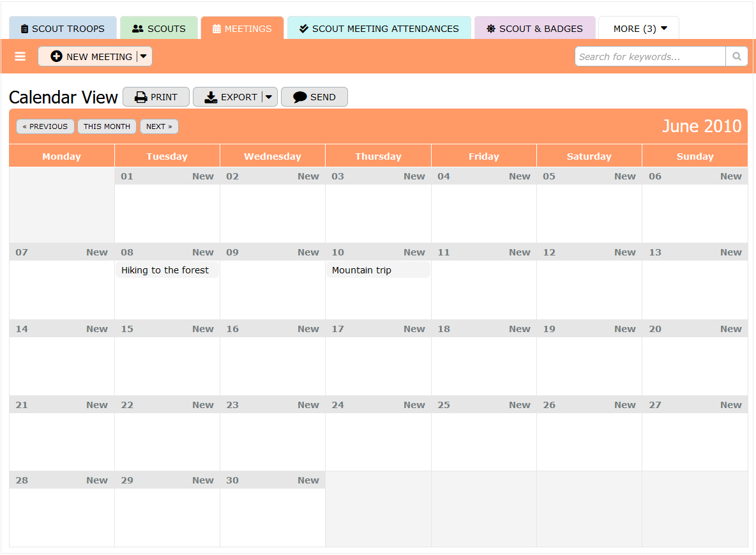Click the export download icon
The width and height of the screenshot is (756, 555).
point(211,97)
